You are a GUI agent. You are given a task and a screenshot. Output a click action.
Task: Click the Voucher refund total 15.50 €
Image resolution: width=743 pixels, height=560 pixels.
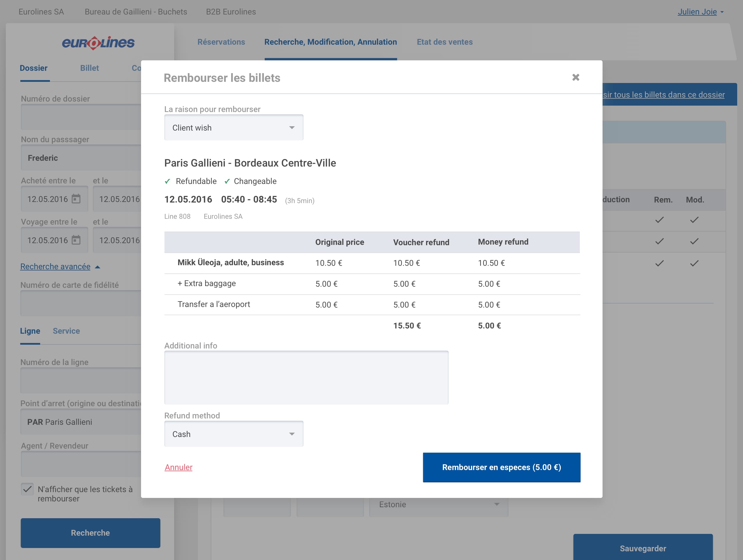407,326
